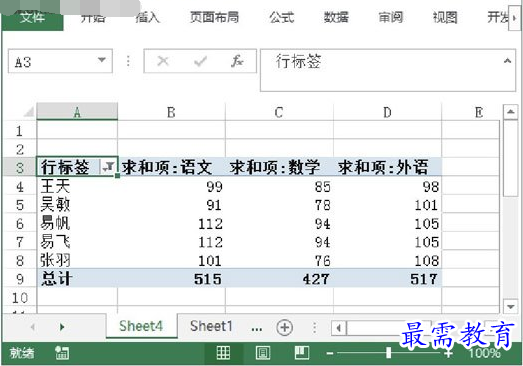The height and width of the screenshot is (366, 523).
Task: Select the cell with name 王天
Action: [x=77, y=186]
